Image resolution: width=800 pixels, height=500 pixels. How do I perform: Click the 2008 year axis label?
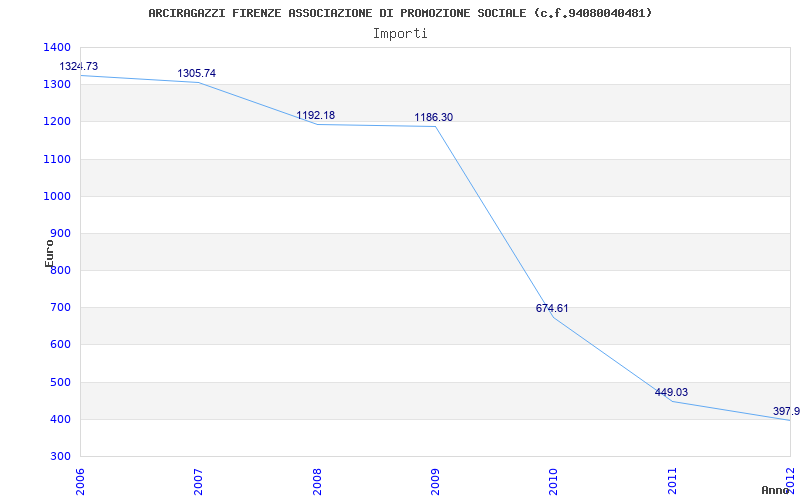coord(317,481)
